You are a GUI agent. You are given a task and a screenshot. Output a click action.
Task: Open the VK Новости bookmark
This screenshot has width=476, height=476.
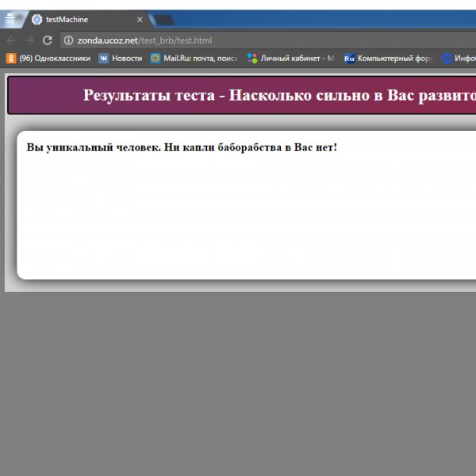click(121, 58)
